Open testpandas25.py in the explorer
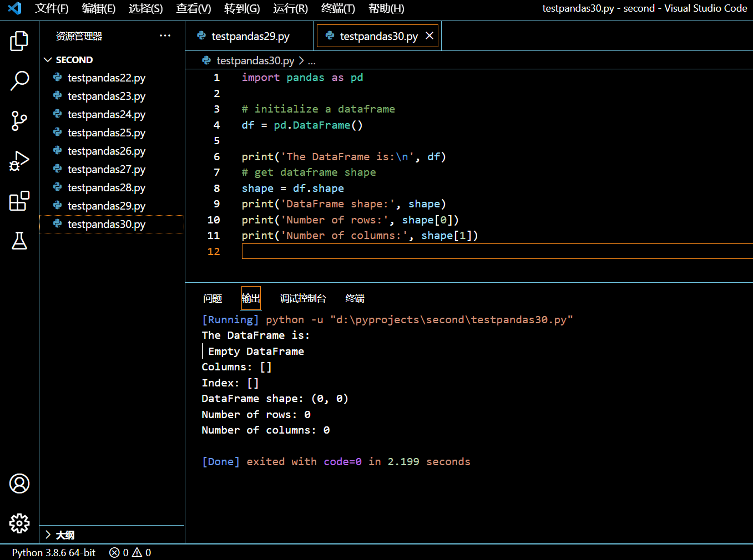This screenshot has width=753, height=560. click(x=112, y=133)
